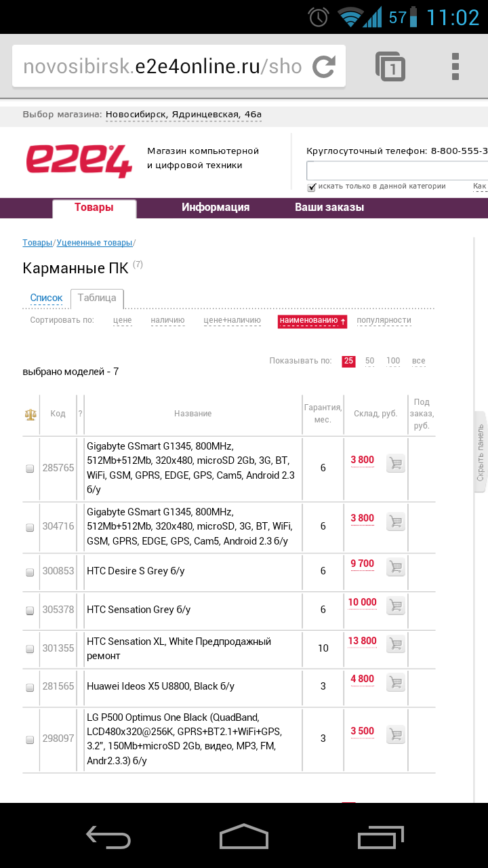Add item 285765 to cart
This screenshot has width=488, height=868.
click(396, 463)
